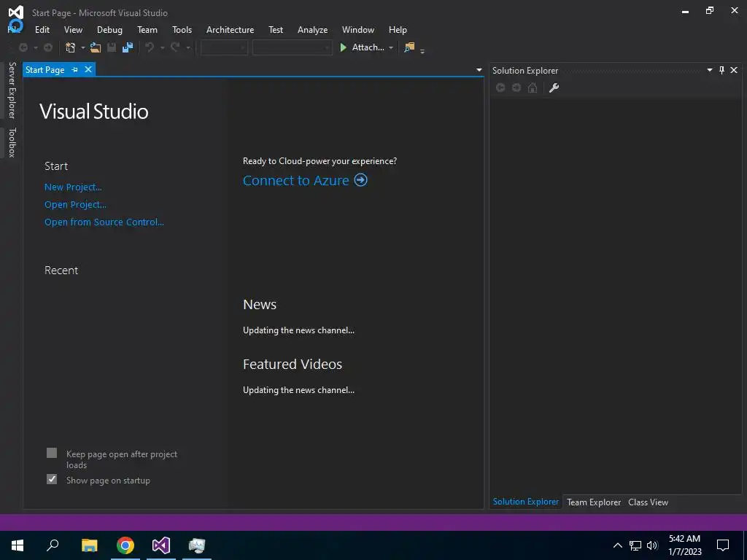747x560 pixels.
Task: Pin the Solution Explorer panel
Action: (721, 70)
